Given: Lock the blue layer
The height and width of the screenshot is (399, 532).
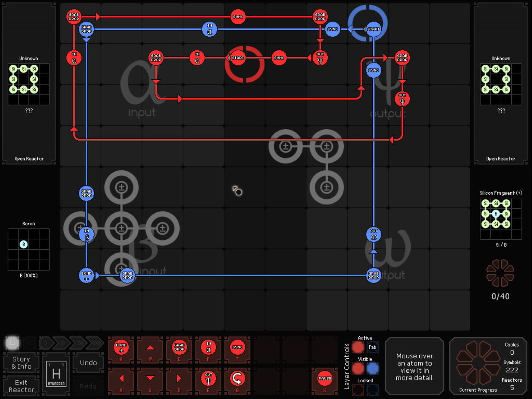Looking at the screenshot, I should 372,389.
